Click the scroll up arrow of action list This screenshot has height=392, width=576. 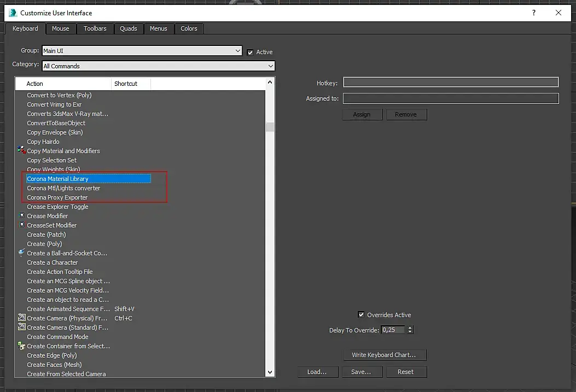[x=270, y=82]
